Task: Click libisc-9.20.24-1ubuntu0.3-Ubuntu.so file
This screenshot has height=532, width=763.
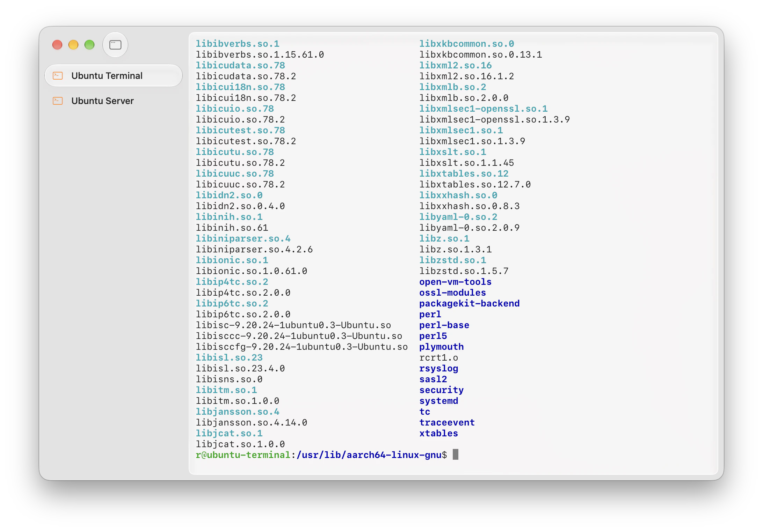Action: click(x=293, y=325)
